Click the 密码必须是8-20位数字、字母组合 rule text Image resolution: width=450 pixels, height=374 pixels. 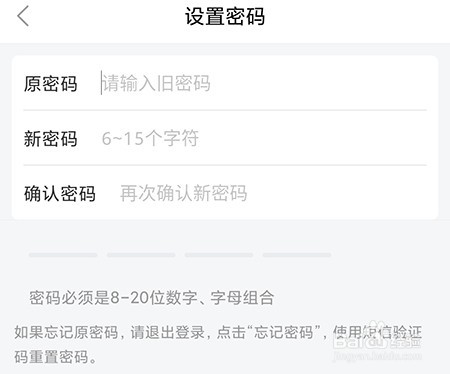pos(152,298)
